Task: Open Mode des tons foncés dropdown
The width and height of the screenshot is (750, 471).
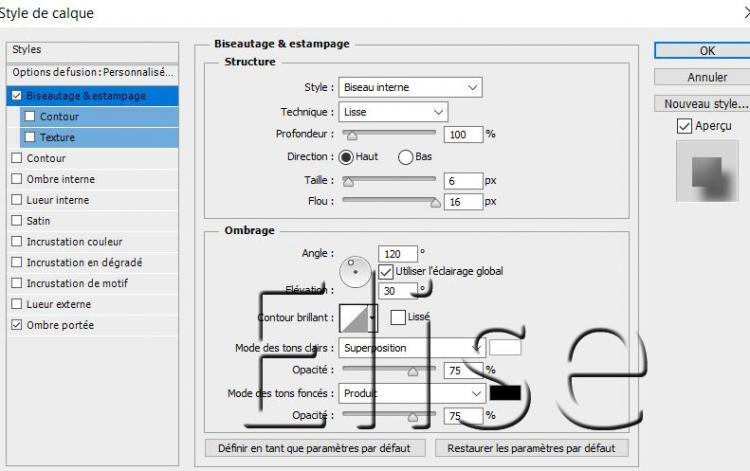Action: [x=411, y=393]
